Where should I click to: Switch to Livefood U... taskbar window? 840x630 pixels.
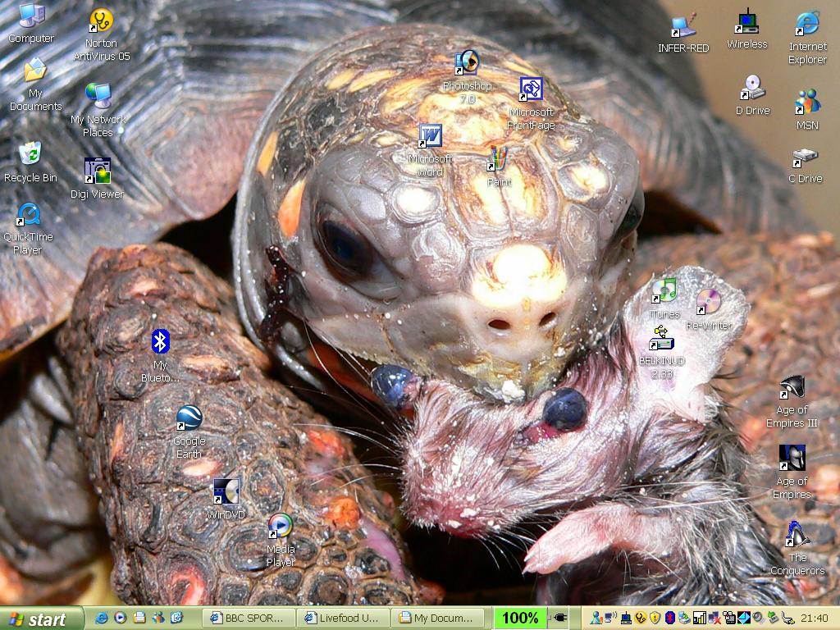pos(344,619)
